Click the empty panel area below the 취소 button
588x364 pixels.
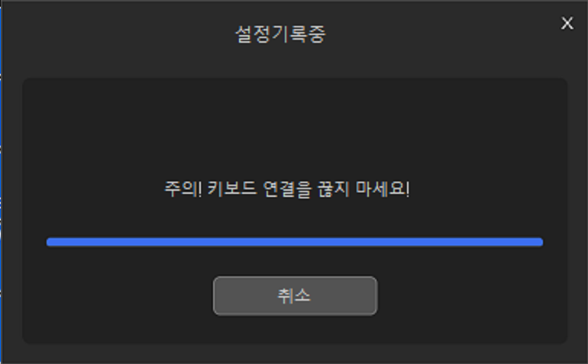[295, 330]
